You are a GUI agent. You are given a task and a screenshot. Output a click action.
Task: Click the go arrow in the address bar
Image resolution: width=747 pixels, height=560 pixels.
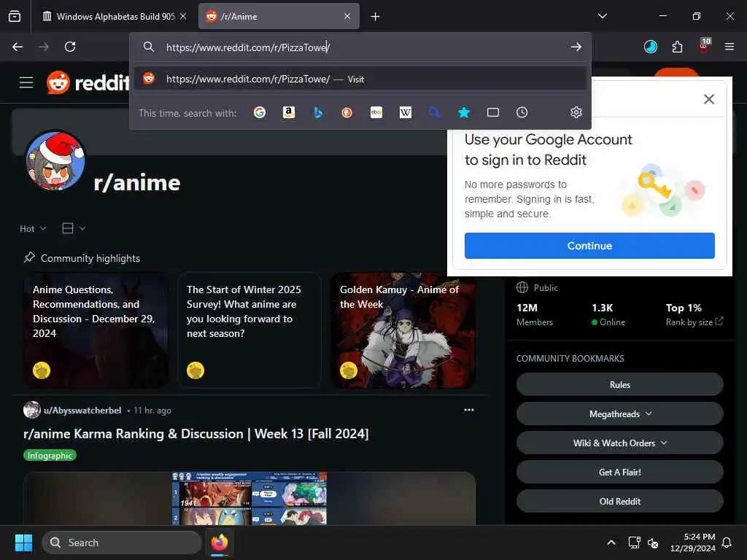pyautogui.click(x=576, y=47)
